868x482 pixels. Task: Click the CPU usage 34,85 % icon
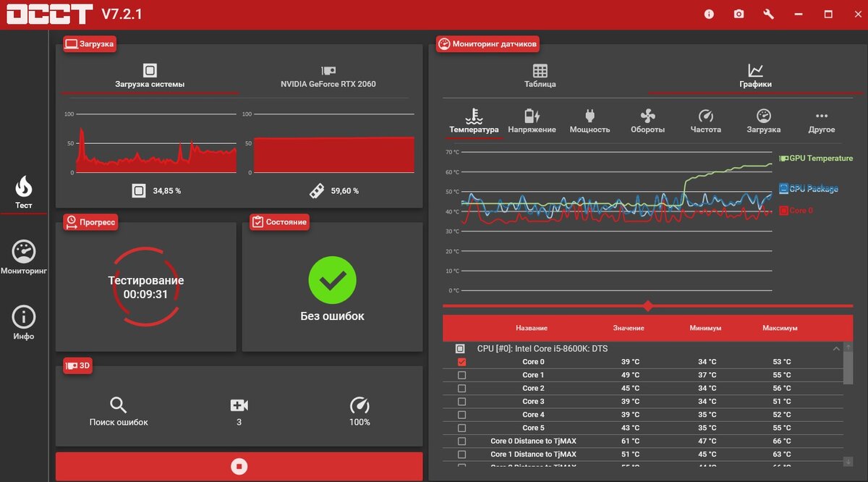[x=139, y=190]
